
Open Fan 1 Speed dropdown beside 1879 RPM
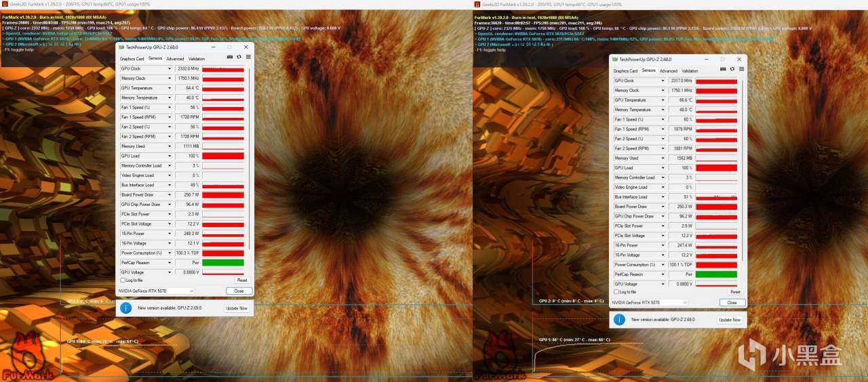(663, 129)
